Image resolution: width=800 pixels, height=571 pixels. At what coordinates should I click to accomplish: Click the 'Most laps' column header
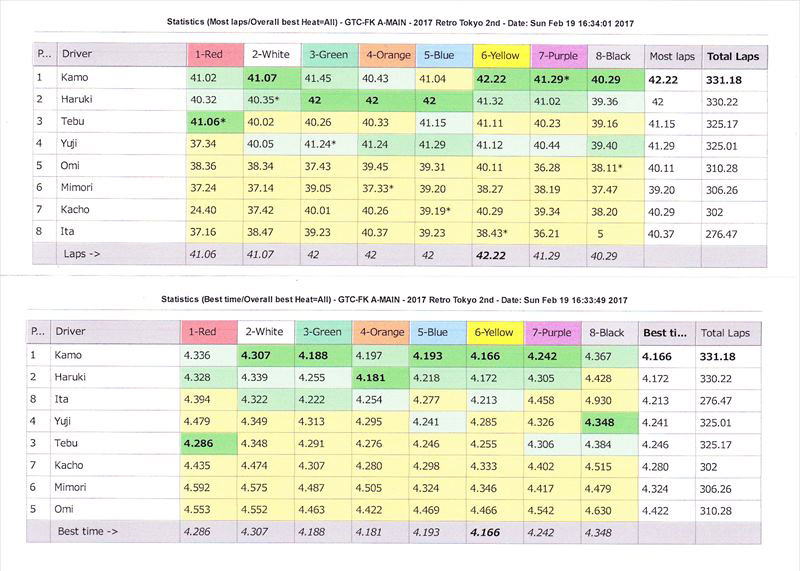coord(671,56)
